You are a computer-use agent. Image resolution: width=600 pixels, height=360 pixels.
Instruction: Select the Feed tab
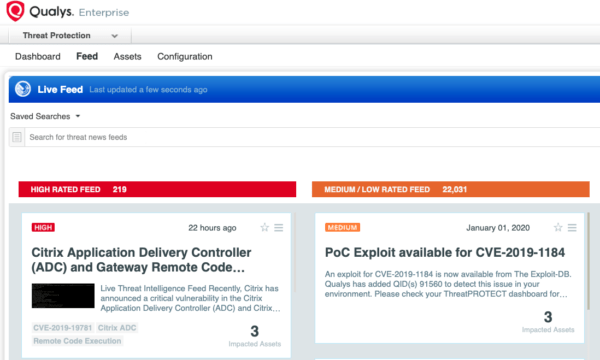pos(87,56)
